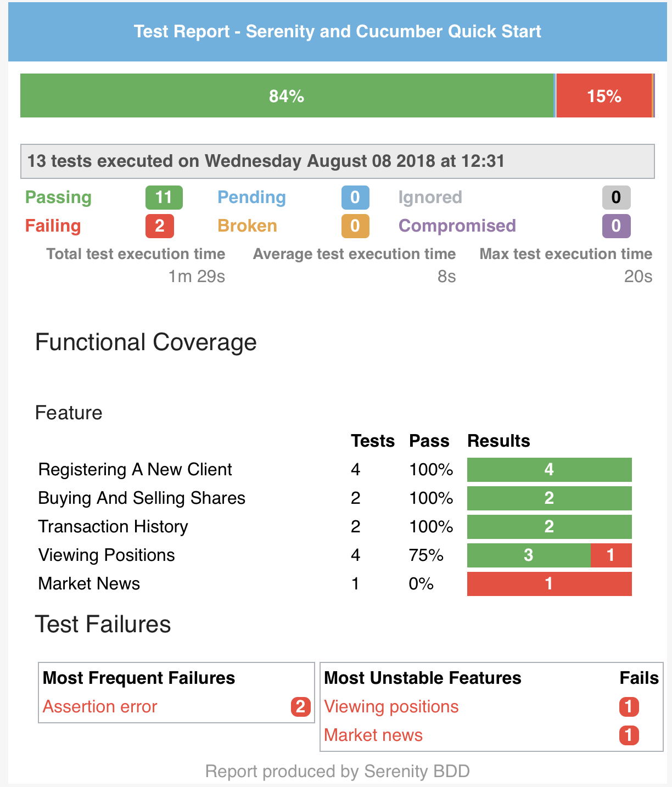The image size is (672, 787).
Task: Click the red Failing count badge
Action: coord(160,226)
